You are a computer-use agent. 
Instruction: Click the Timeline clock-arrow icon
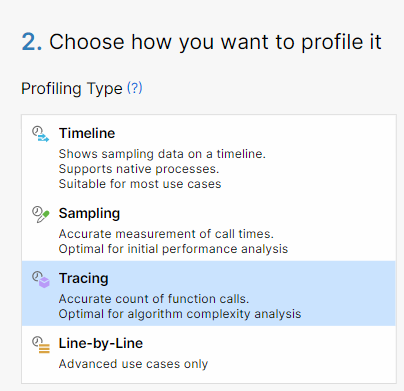tap(41, 134)
